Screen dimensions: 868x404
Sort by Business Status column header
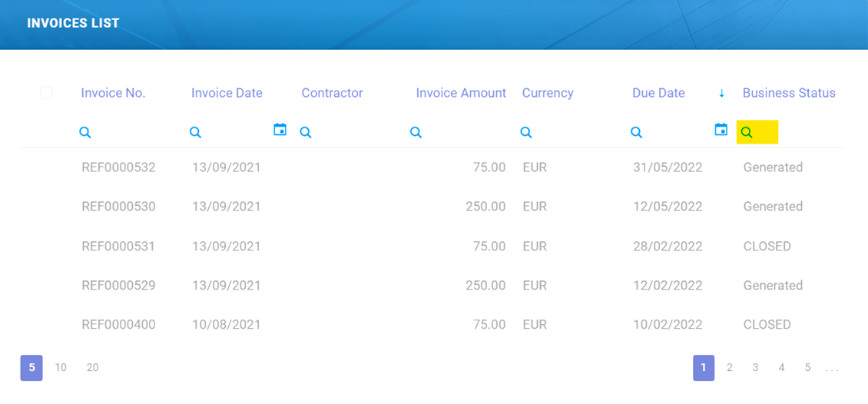click(789, 93)
